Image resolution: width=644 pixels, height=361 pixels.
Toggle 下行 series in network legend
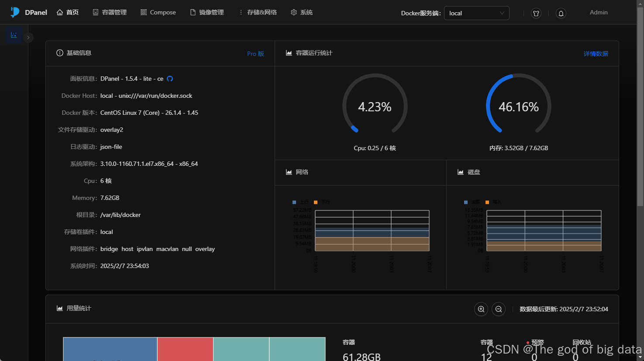click(322, 202)
